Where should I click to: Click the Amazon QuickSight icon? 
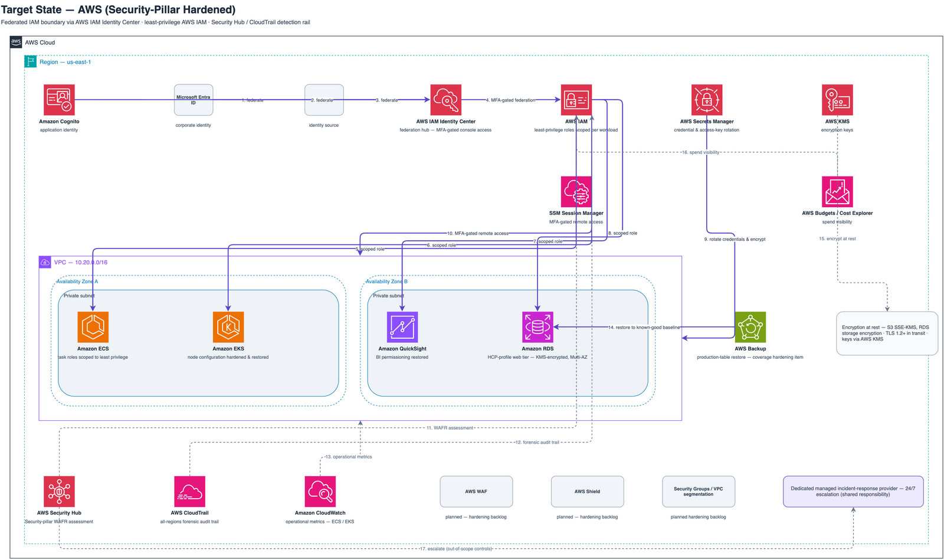click(402, 327)
